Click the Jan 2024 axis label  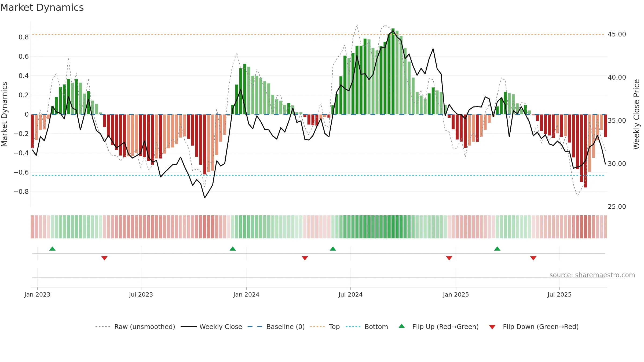(246, 294)
